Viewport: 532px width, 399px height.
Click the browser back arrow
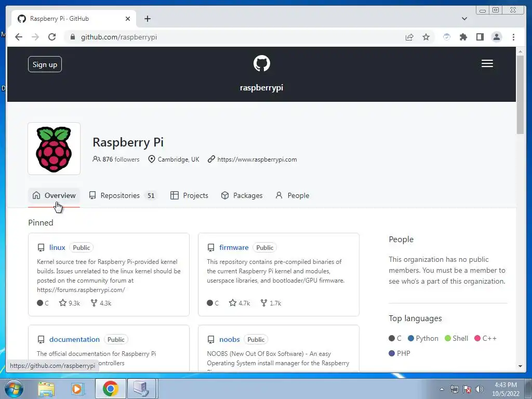point(19,37)
